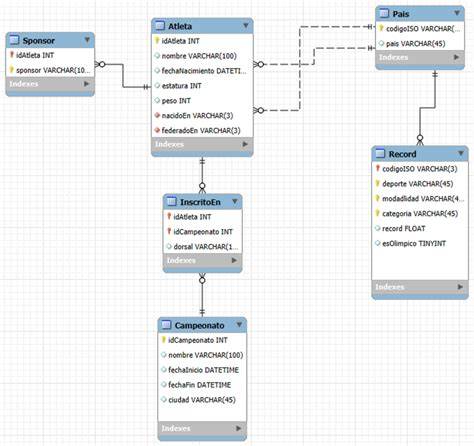The image size is (474, 446).
Task: Click the InscritoEn table icon
Action: (172, 202)
